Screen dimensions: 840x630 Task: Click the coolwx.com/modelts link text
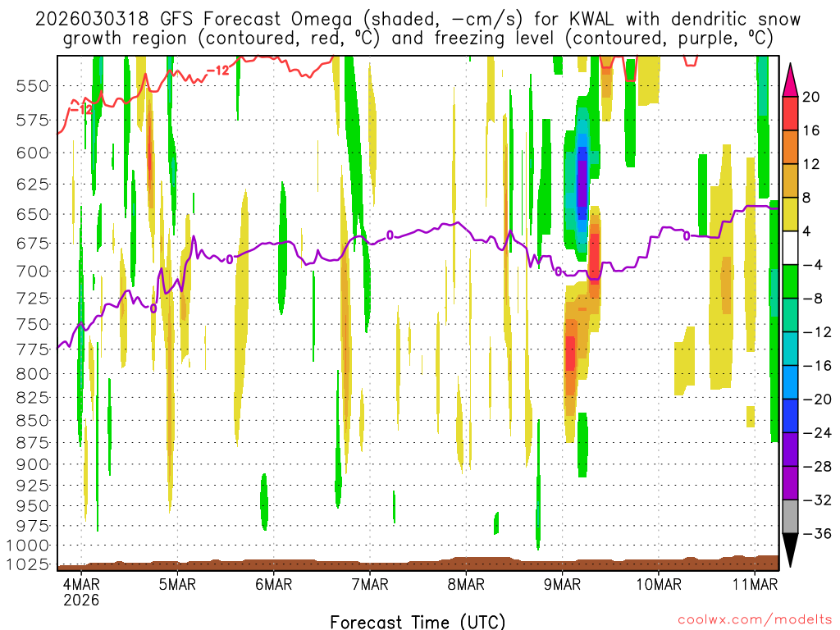755,620
